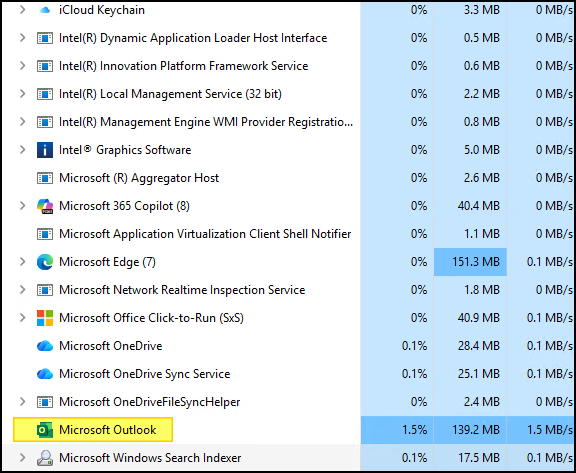Click the 28.4 MB memory for OneDrive
The height and width of the screenshot is (473, 576).
pyautogui.click(x=479, y=346)
